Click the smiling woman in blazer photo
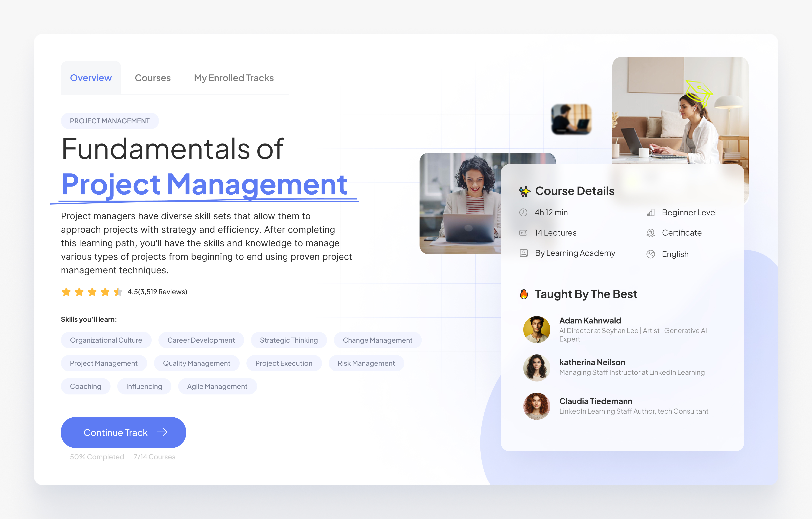812x519 pixels. pyautogui.click(x=460, y=203)
